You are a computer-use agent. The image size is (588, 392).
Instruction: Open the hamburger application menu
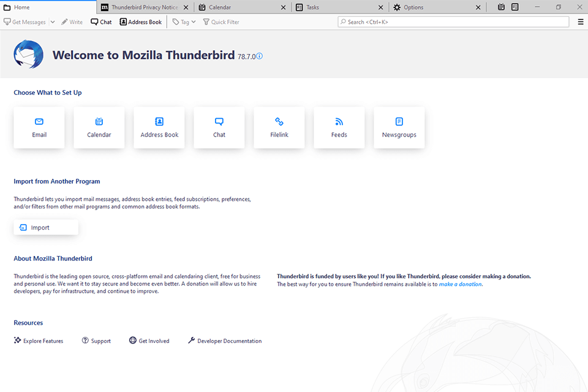pyautogui.click(x=581, y=22)
